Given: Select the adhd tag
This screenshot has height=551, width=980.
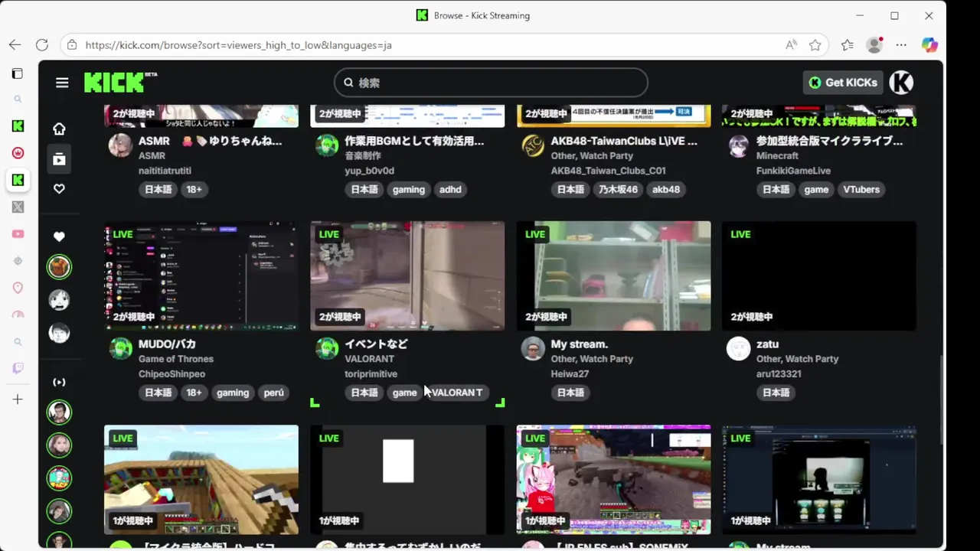Looking at the screenshot, I should [450, 189].
